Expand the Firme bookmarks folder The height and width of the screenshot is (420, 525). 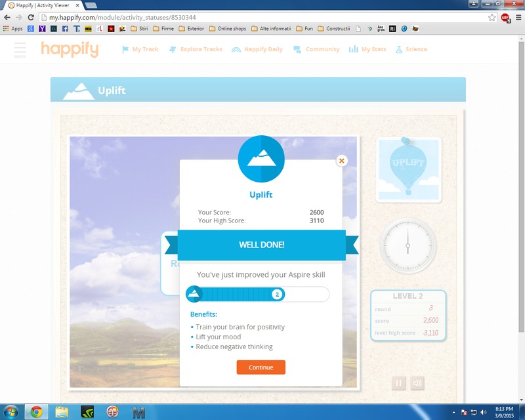[x=163, y=29]
